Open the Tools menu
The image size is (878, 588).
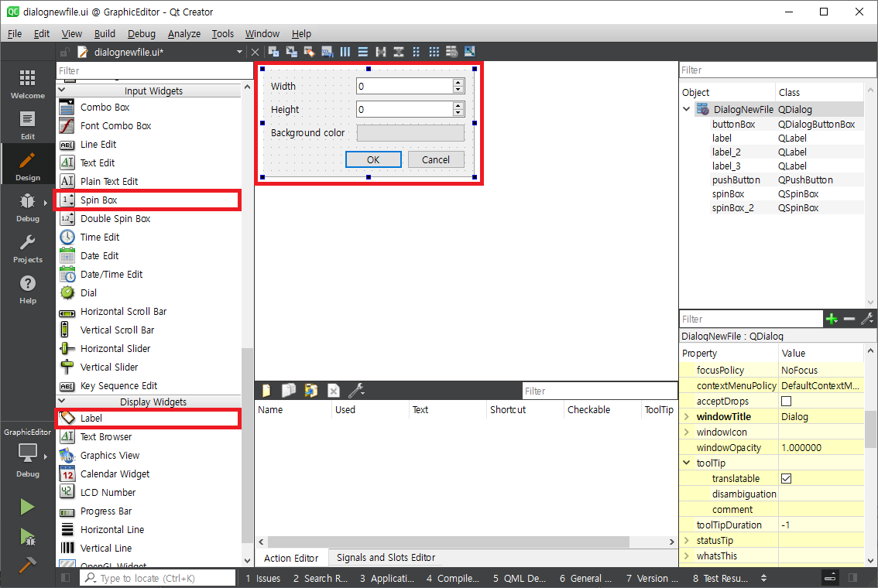pos(222,33)
